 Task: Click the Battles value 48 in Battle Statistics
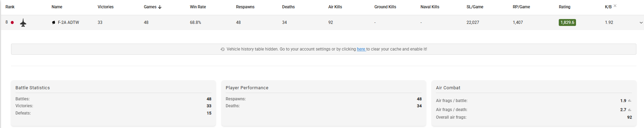209,99
